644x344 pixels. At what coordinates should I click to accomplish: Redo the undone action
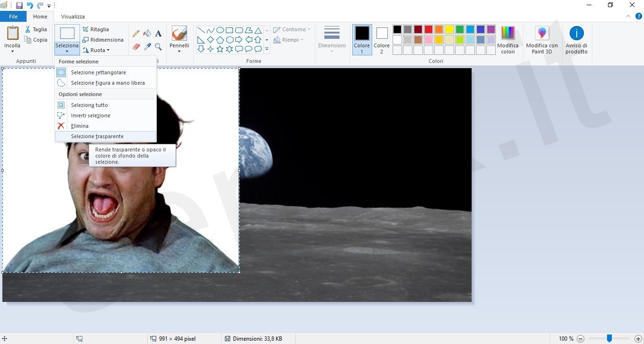(x=40, y=6)
